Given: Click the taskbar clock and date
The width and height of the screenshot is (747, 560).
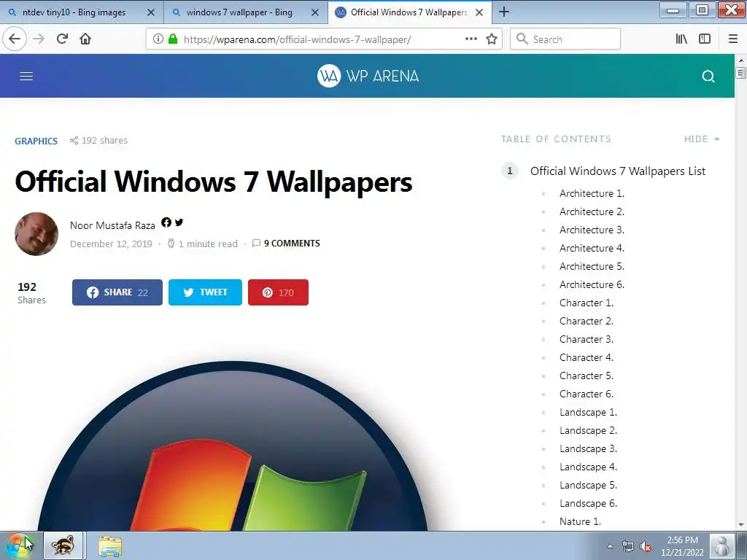Looking at the screenshot, I should (x=682, y=546).
